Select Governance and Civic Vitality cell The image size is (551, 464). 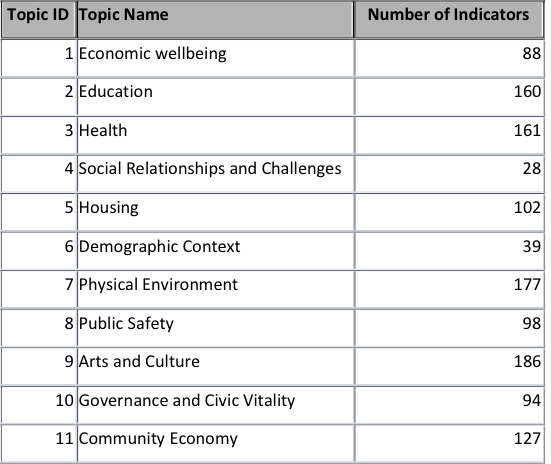tap(215, 405)
